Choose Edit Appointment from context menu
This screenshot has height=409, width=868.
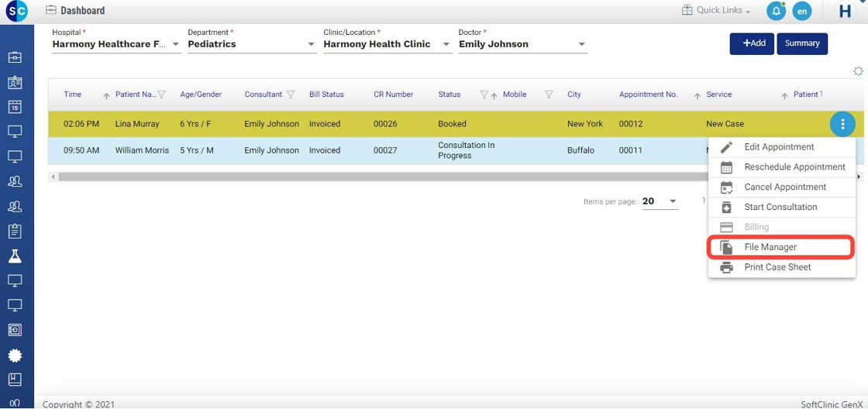782,147
